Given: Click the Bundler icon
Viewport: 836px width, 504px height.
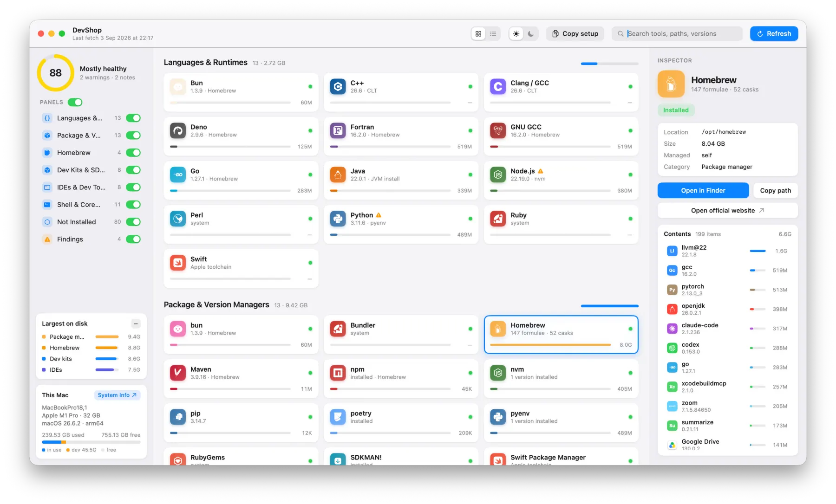Looking at the screenshot, I should [338, 329].
